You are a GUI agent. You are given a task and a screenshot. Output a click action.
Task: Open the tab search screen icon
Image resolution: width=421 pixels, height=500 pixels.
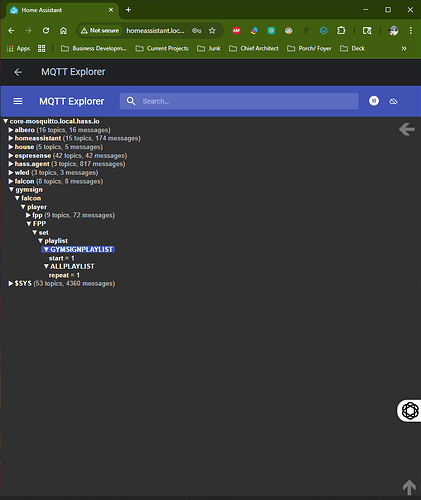coord(367,31)
